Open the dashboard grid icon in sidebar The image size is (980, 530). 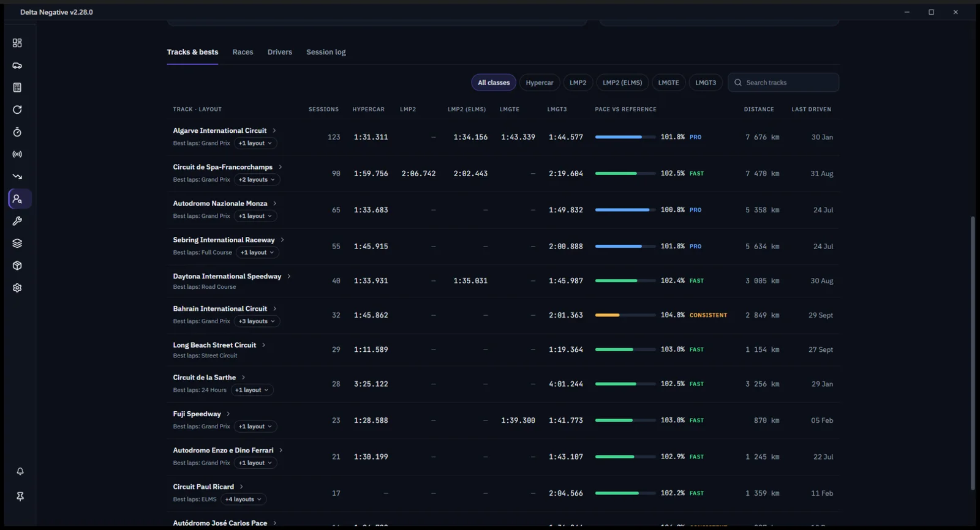[x=17, y=43]
